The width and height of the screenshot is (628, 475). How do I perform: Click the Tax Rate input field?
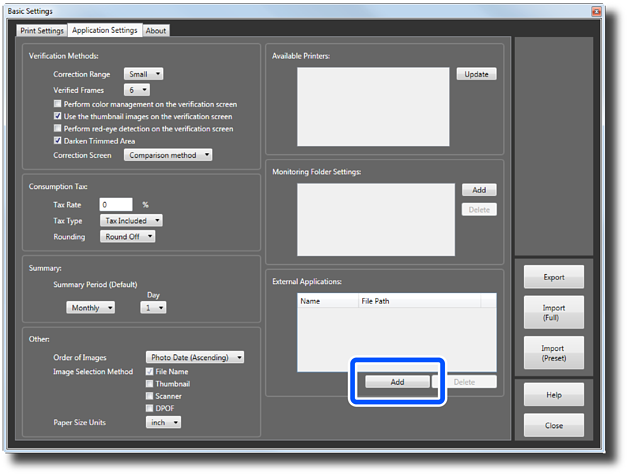click(116, 204)
